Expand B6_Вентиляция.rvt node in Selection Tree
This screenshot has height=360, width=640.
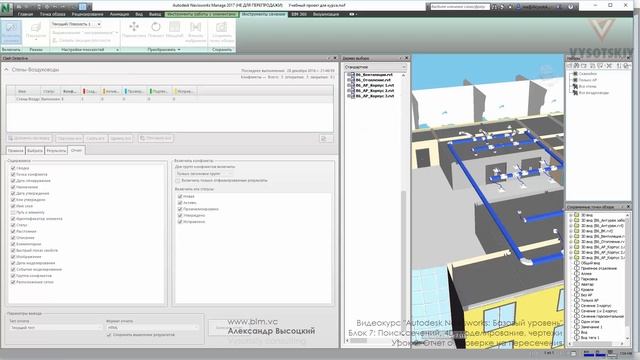348,75
